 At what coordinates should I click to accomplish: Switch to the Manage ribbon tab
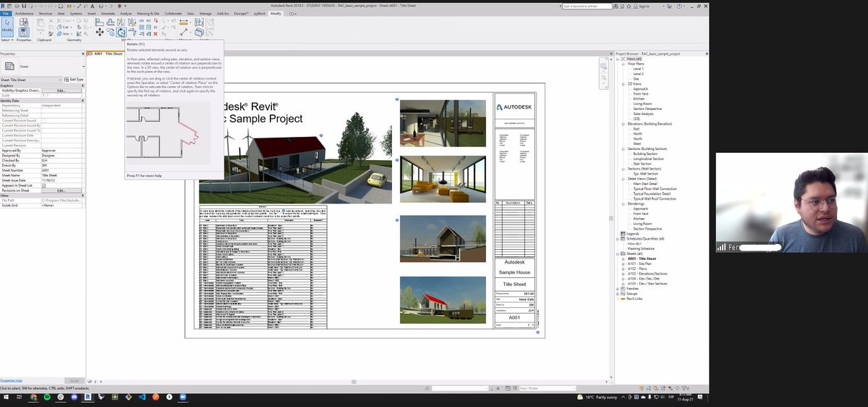(x=205, y=13)
